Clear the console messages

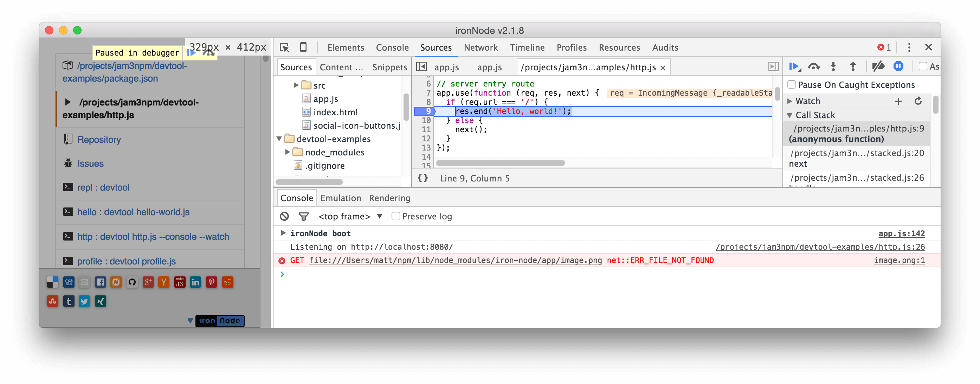(284, 216)
